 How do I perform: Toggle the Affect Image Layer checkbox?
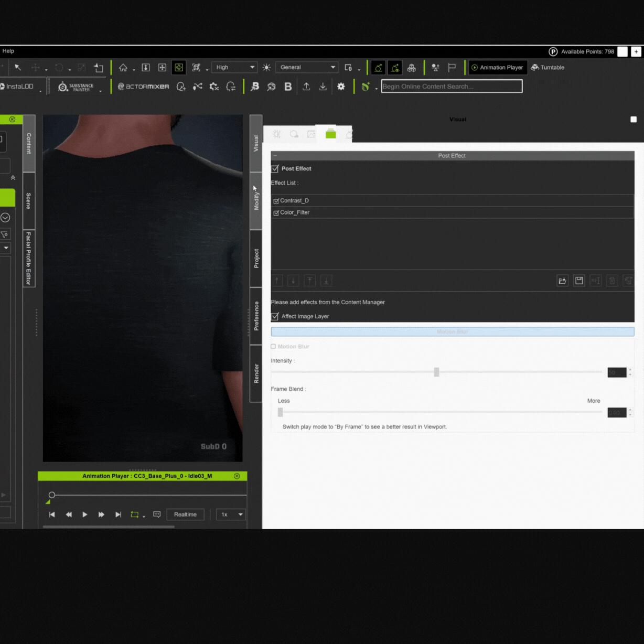coord(275,317)
